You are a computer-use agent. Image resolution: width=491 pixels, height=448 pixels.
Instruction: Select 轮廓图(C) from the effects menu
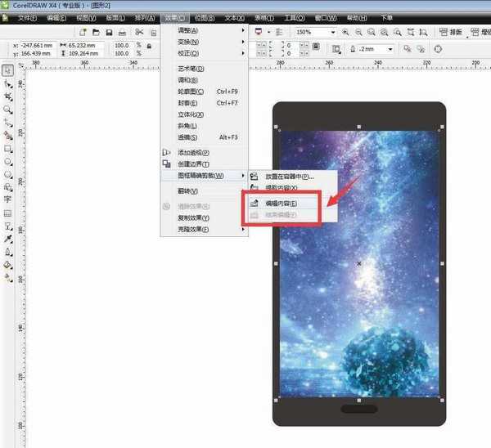tap(205, 92)
